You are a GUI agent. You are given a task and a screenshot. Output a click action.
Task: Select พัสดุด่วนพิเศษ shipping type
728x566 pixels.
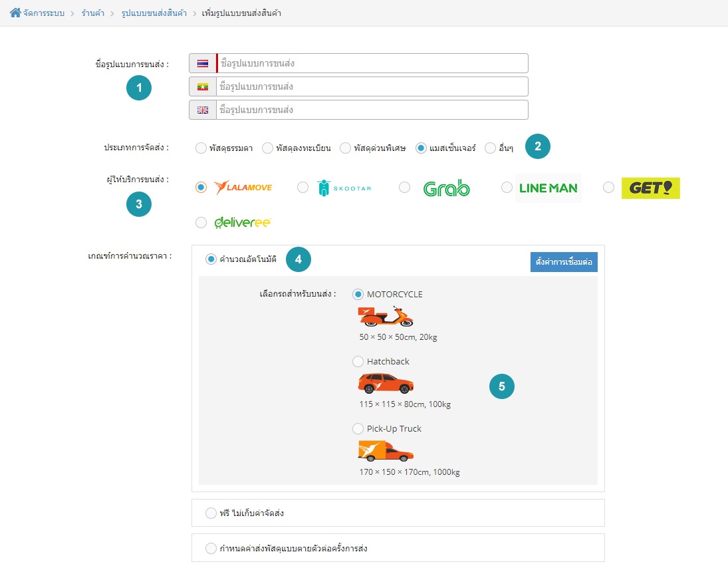coord(345,148)
